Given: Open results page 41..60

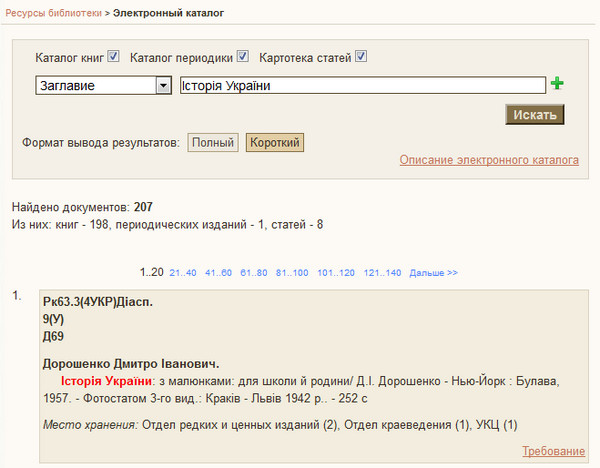Looking at the screenshot, I should click(x=218, y=273).
